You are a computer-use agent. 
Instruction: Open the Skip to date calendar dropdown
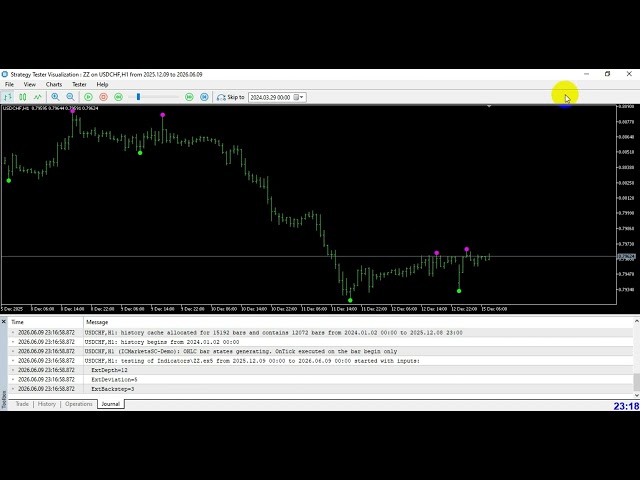point(299,97)
